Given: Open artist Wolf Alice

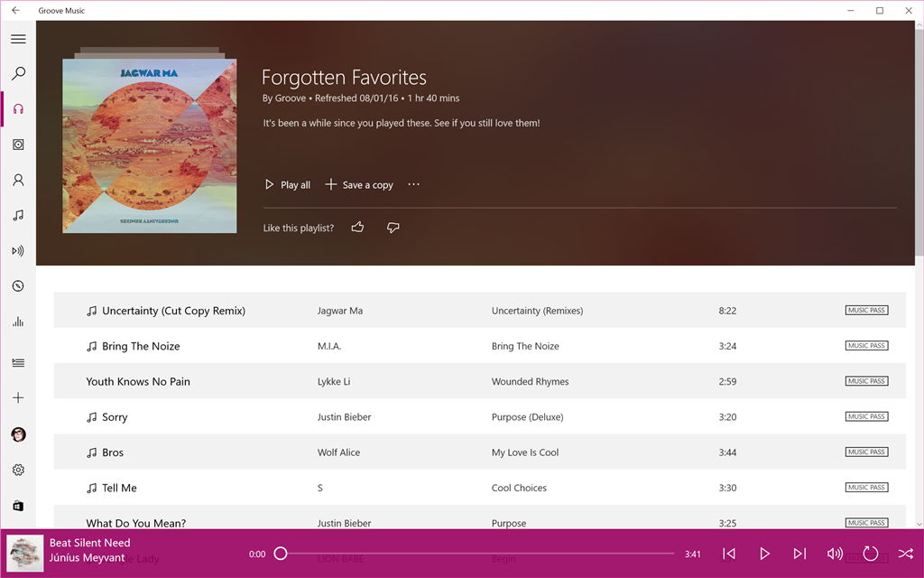Looking at the screenshot, I should click(x=338, y=452).
